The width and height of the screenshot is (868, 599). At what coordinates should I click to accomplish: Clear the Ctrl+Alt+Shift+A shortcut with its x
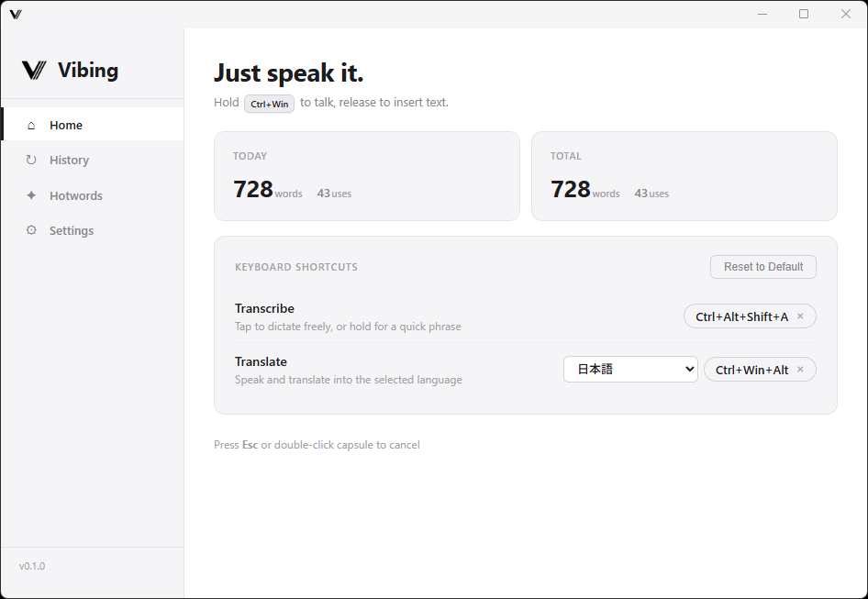click(800, 316)
